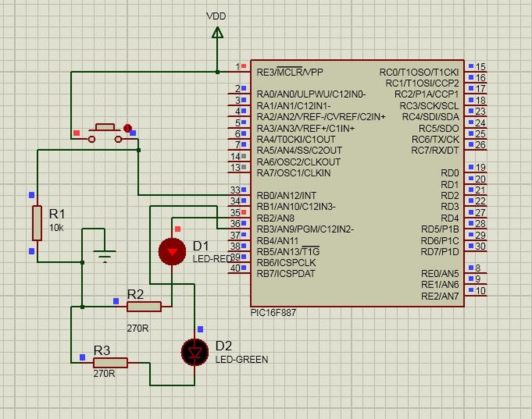
Task: Click the "RB6/ICSPCLK" pin label
Action: point(286,262)
